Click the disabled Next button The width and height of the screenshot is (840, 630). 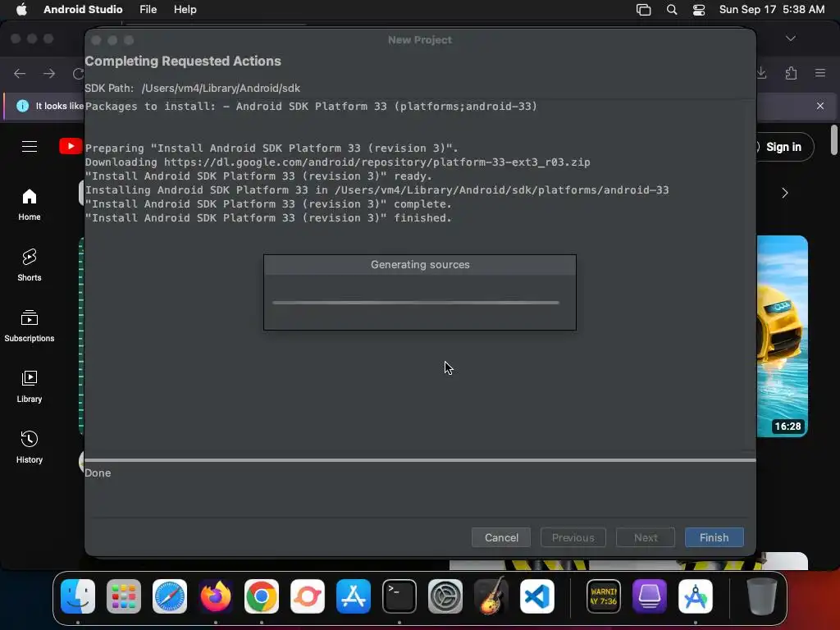click(646, 537)
